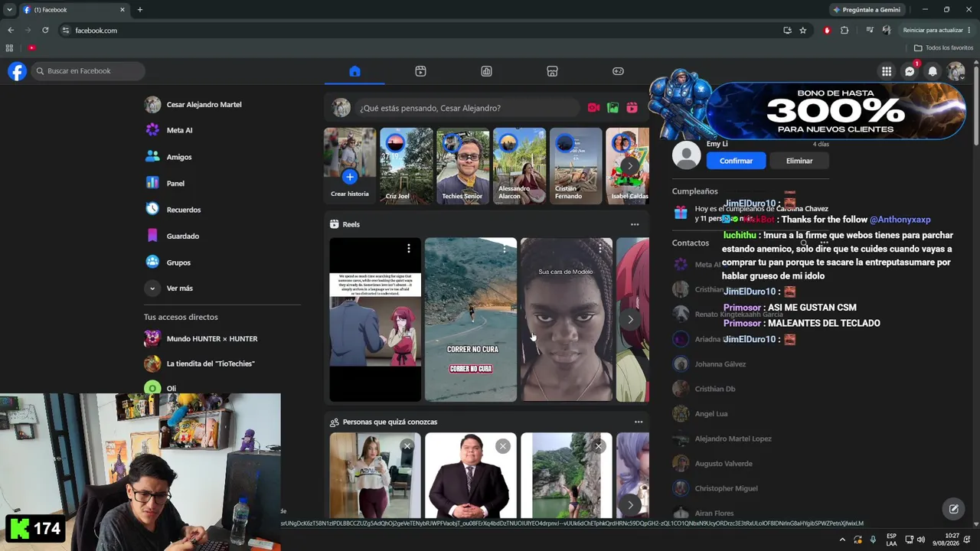Click the volume icon in the system tray
The image size is (980, 551).
[920, 540]
